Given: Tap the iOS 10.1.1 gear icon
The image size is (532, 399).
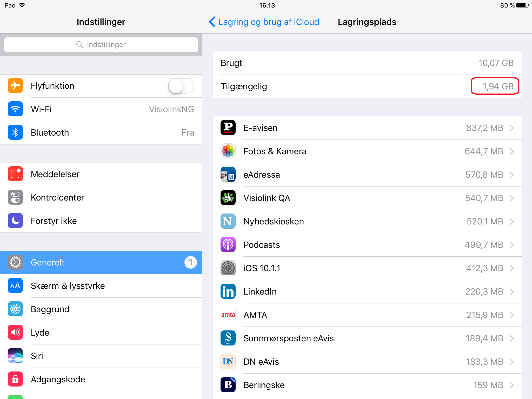Looking at the screenshot, I should click(228, 268).
